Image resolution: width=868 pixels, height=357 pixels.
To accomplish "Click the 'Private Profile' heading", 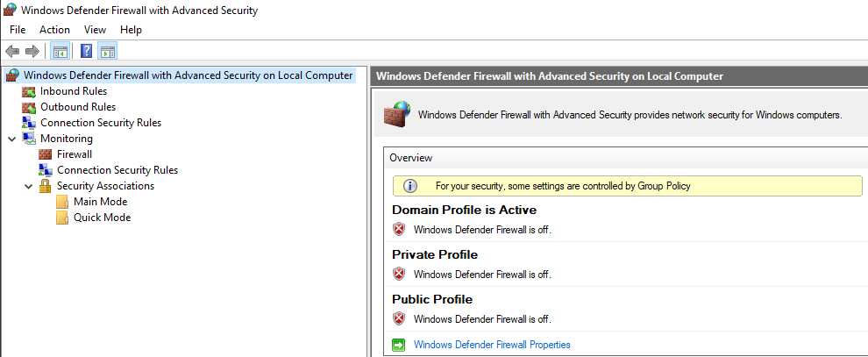I will coord(435,254).
